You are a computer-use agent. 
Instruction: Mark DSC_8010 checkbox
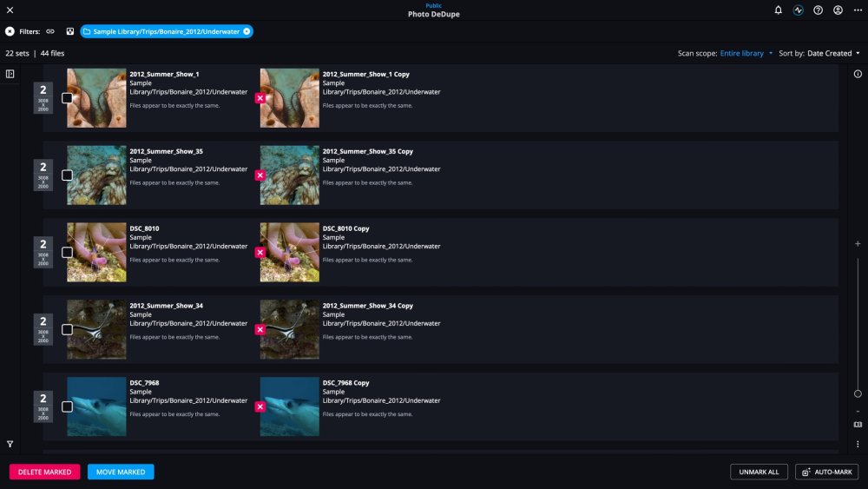click(67, 252)
